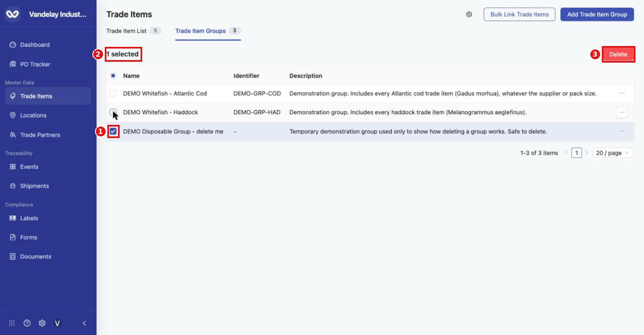Click the Description column header
The height and width of the screenshot is (335, 644).
click(306, 76)
